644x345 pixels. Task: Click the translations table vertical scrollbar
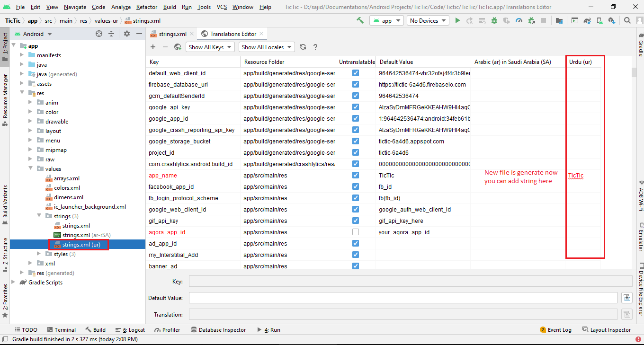coord(634,72)
